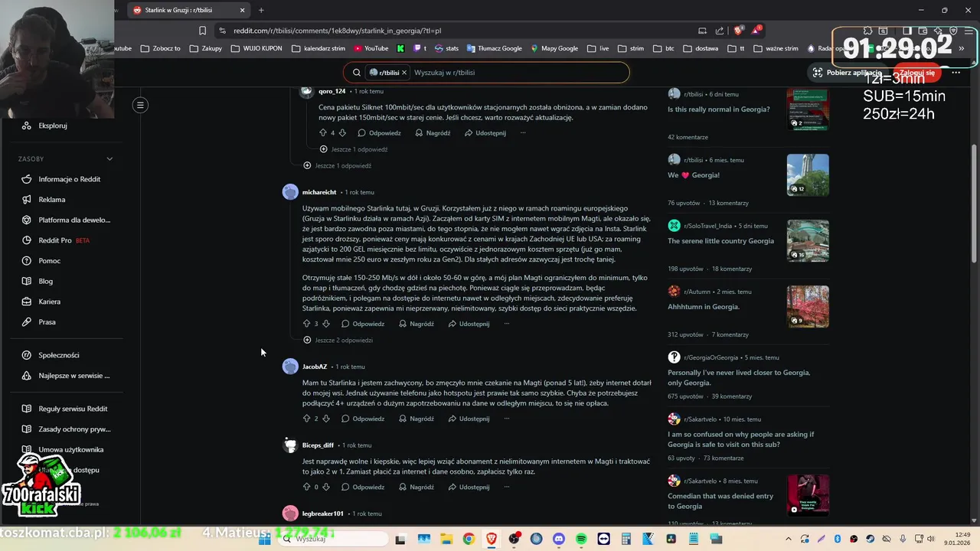Share Biceps_diff's comment via Udostępnij
The image size is (980, 551).
[469, 487]
